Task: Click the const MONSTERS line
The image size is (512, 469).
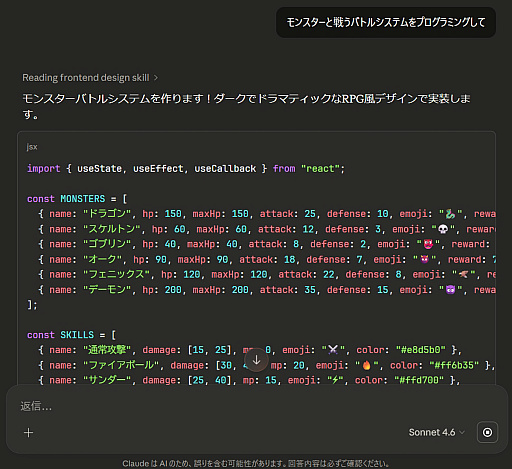Action: (77, 199)
